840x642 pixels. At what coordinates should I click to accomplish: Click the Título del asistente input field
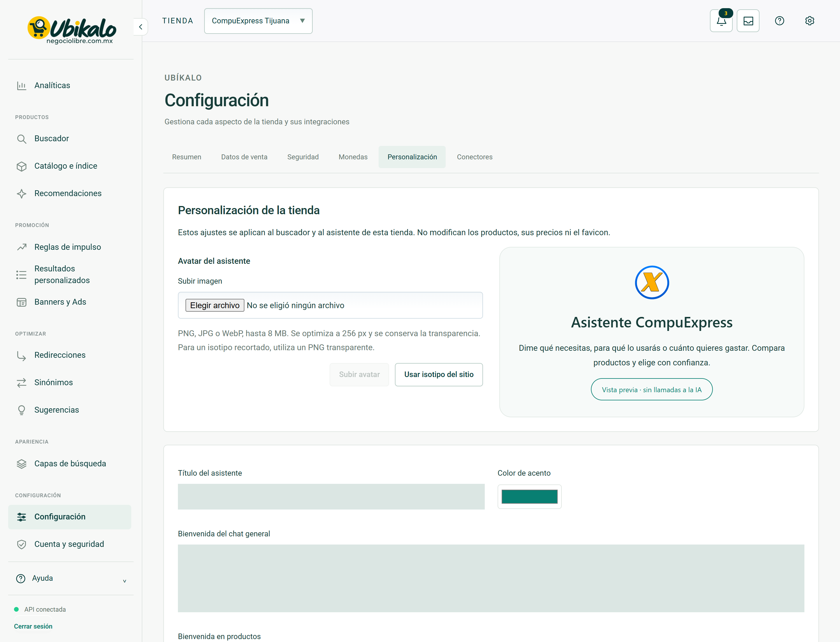[331, 496]
